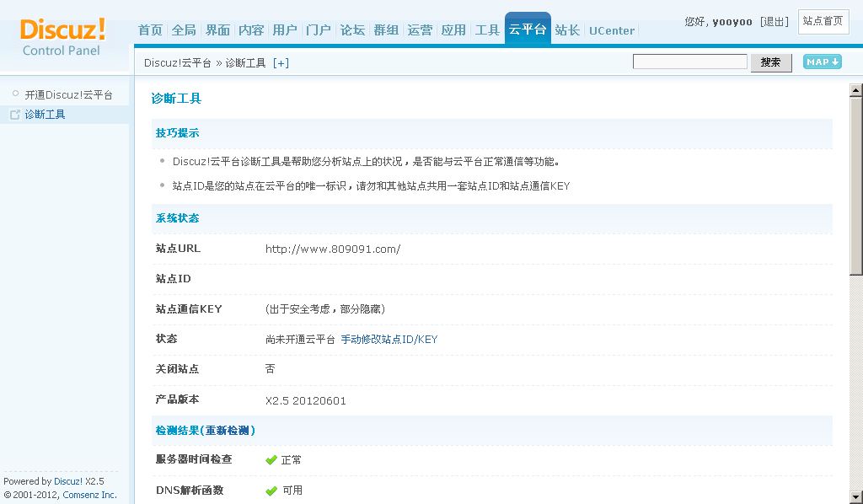Switch to the 全局 tab
This screenshot has width=863, height=504.
pos(184,30)
